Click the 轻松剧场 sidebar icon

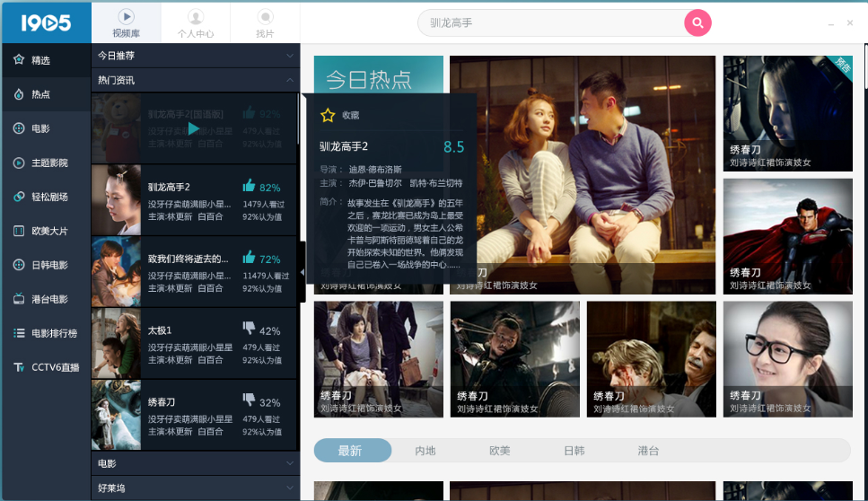tap(19, 197)
